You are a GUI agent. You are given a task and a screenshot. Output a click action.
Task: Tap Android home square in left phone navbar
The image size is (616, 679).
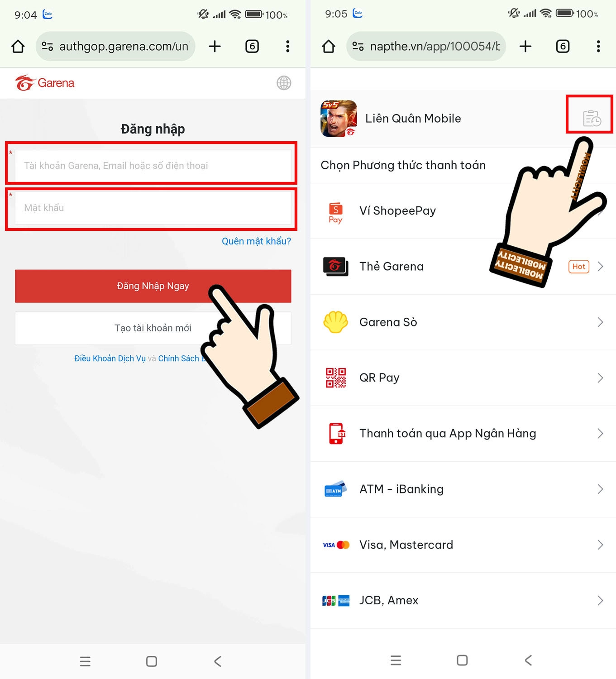point(152,661)
